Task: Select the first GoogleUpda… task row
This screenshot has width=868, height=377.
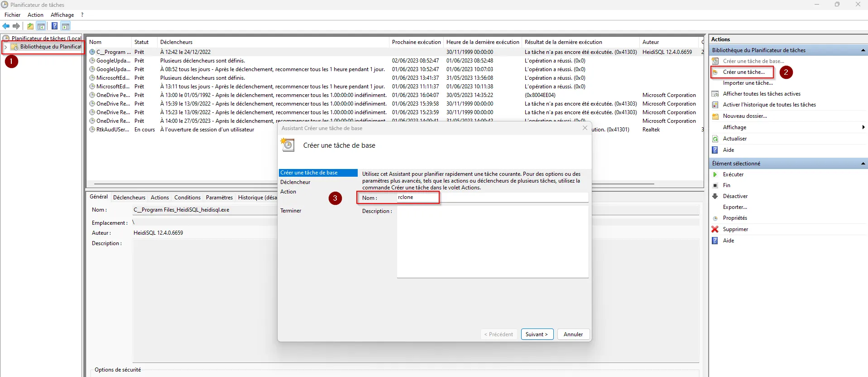Action: 394,61
